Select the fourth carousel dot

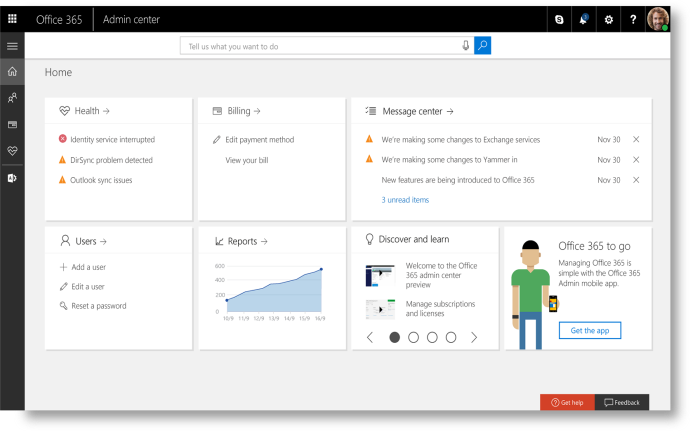click(451, 338)
